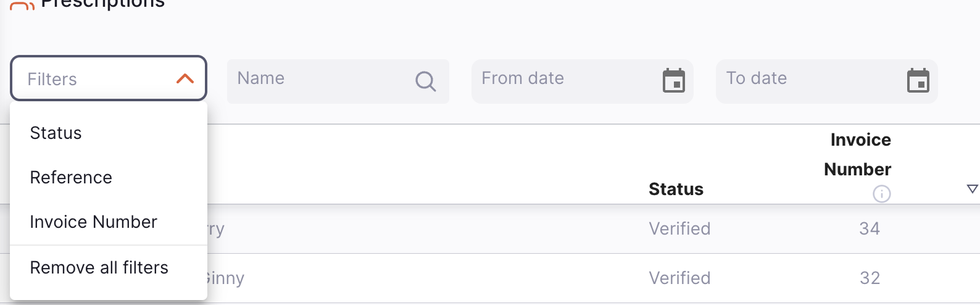Open the To date calendar icon
Image resolution: width=980 pixels, height=305 pixels.
pos(918,81)
